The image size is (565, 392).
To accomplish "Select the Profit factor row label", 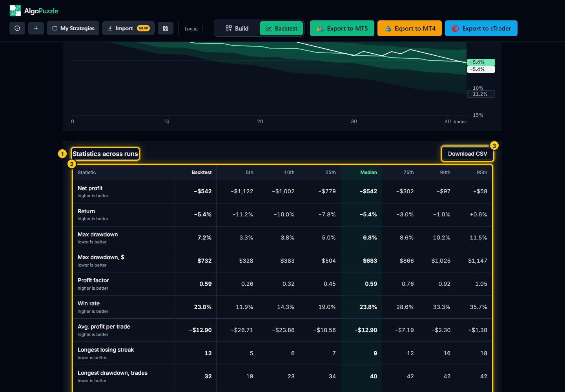I will [93, 280].
